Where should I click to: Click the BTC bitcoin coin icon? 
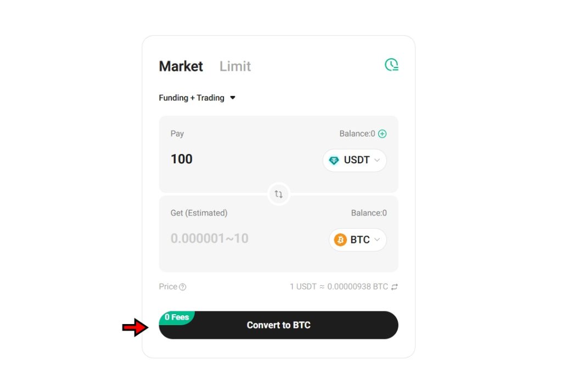(x=339, y=240)
